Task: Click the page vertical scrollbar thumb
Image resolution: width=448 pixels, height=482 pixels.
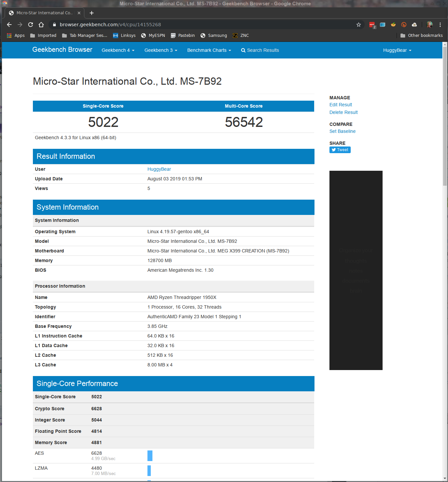Action: (445, 116)
